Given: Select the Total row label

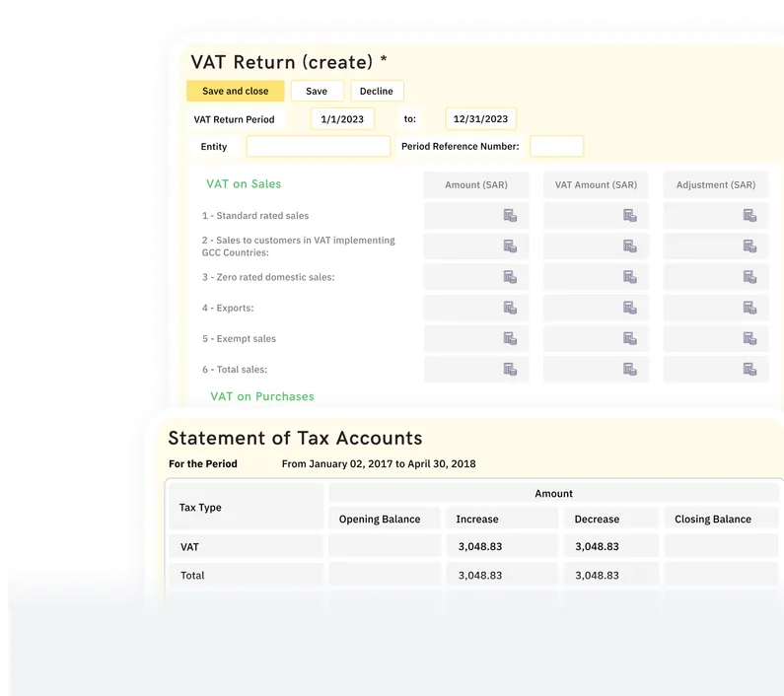Looking at the screenshot, I should tap(192, 576).
